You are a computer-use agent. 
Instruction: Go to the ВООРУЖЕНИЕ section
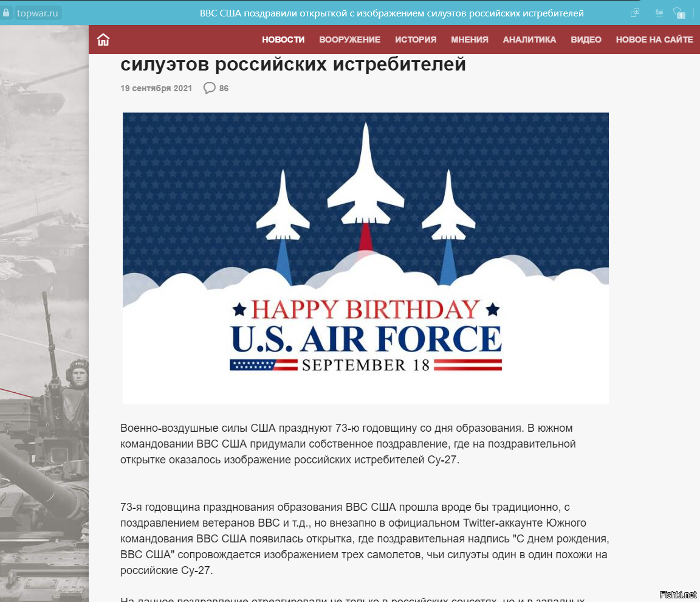(349, 40)
